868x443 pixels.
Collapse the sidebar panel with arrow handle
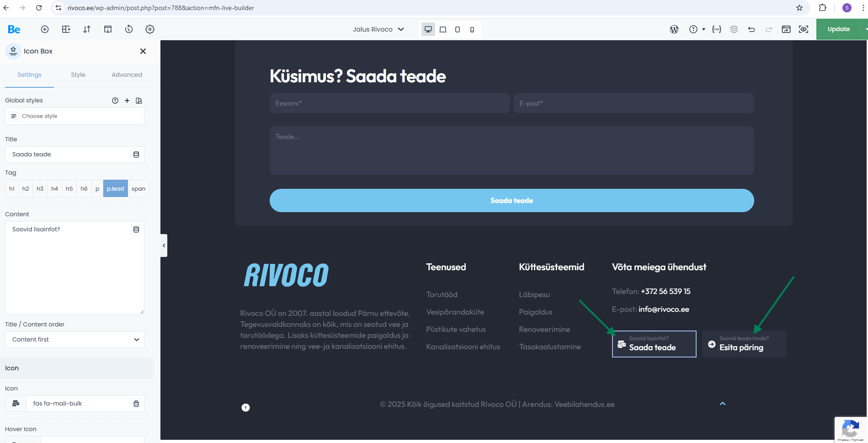[164, 246]
